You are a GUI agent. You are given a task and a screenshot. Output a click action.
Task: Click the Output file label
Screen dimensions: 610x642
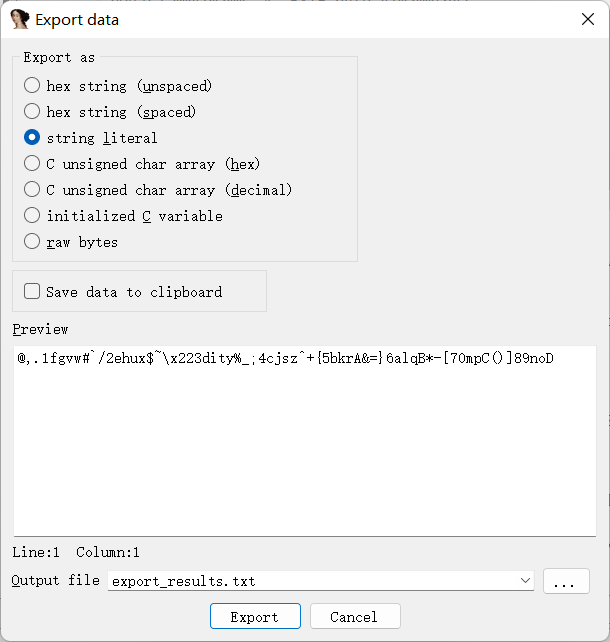pyautogui.click(x=56, y=580)
